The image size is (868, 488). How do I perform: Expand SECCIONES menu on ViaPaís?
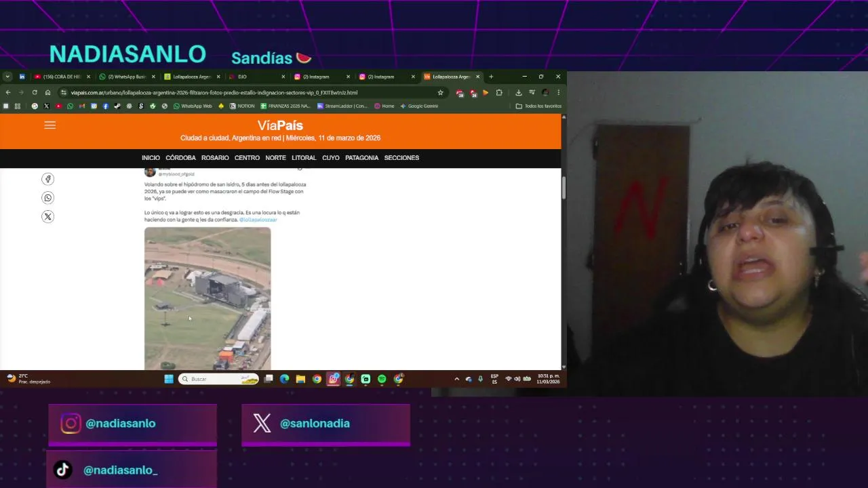point(401,158)
